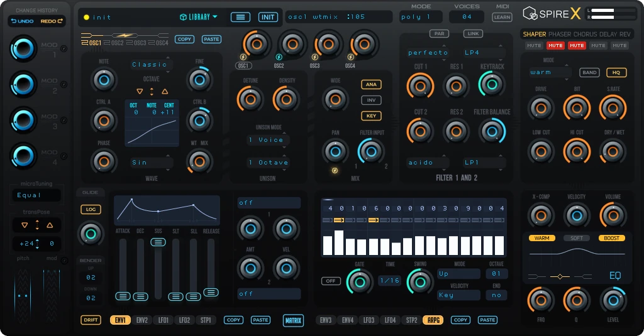
Task: Open the Classic oscillator mode selector
Action: click(x=151, y=65)
